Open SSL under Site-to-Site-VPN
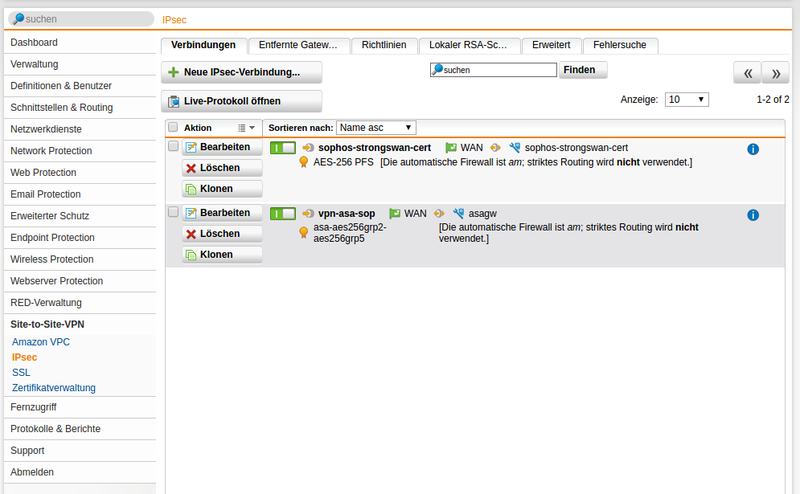Viewport: 800px width, 494px height. pos(21,372)
